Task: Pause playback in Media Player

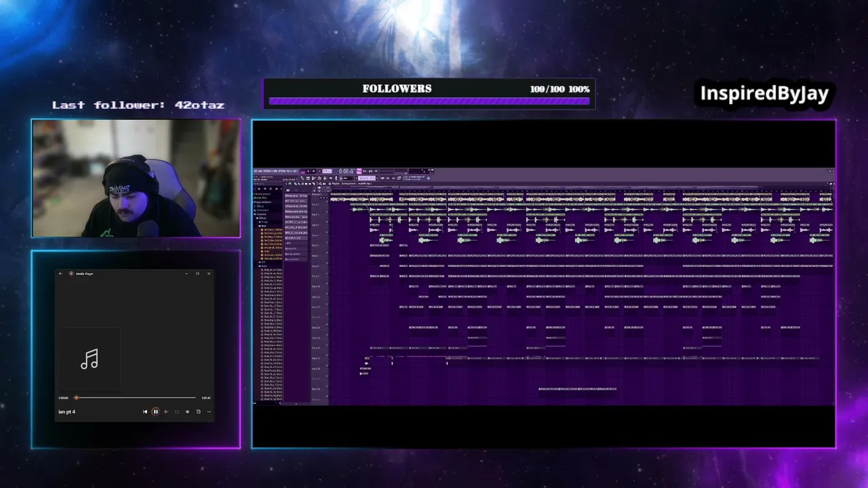Action: point(155,411)
